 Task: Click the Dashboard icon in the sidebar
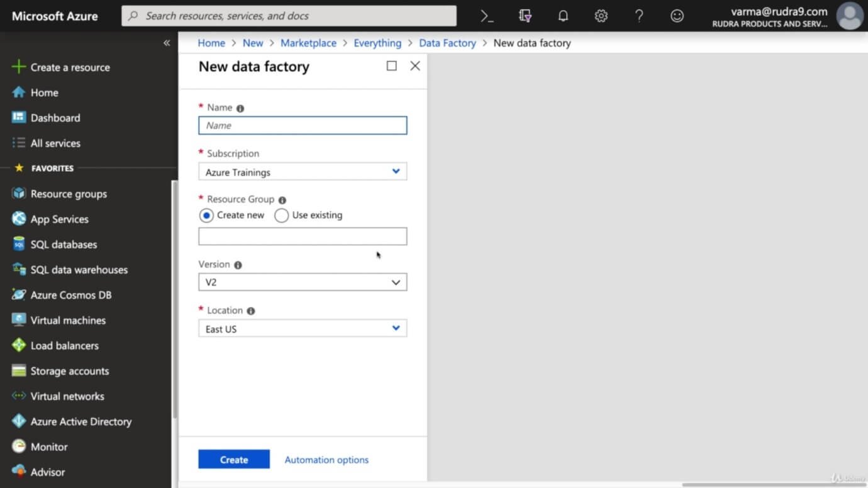pos(19,118)
